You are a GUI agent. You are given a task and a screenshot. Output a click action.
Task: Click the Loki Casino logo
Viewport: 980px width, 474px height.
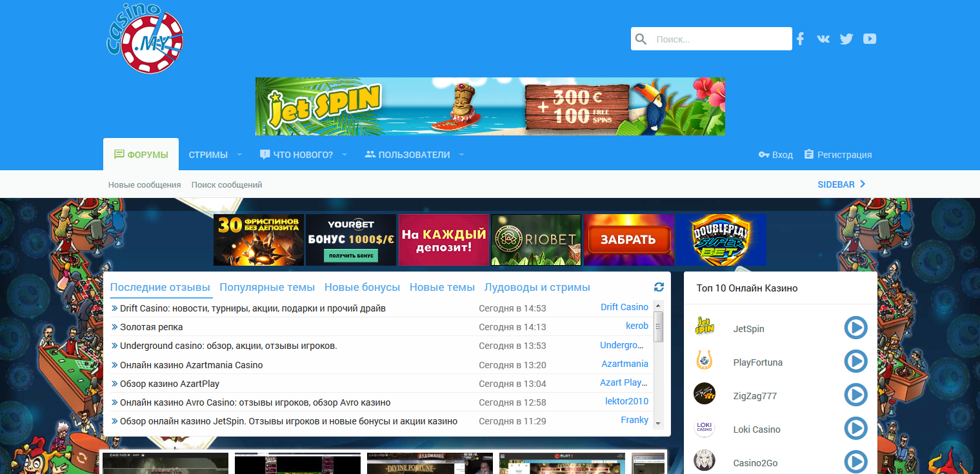(x=705, y=427)
